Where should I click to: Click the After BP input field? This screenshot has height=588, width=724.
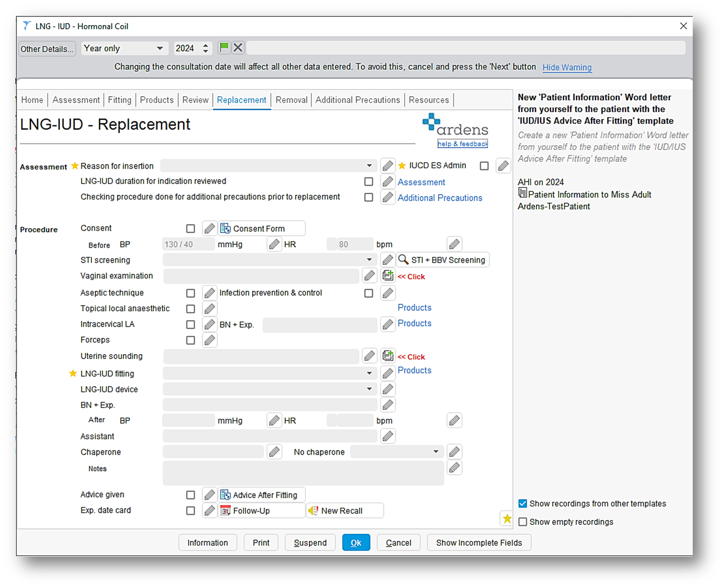pos(189,421)
